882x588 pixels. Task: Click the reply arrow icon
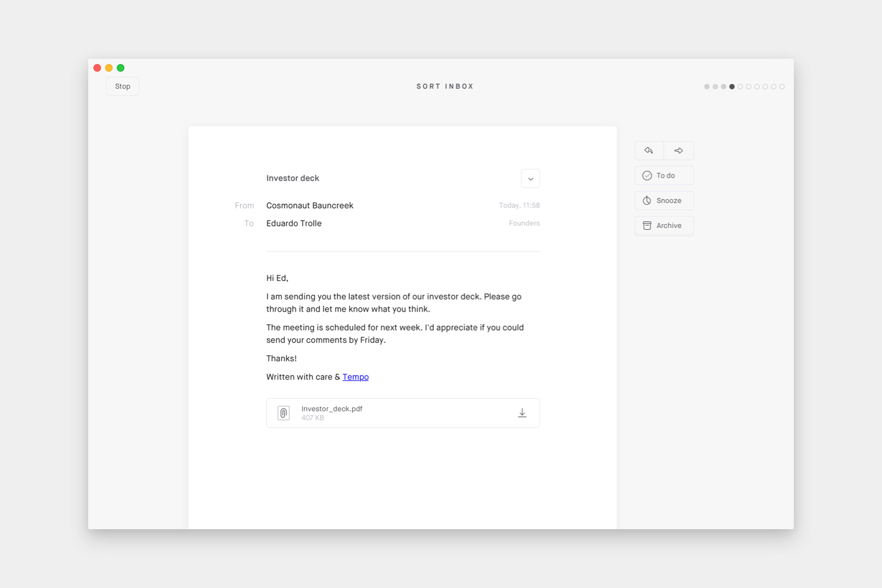[x=649, y=151]
